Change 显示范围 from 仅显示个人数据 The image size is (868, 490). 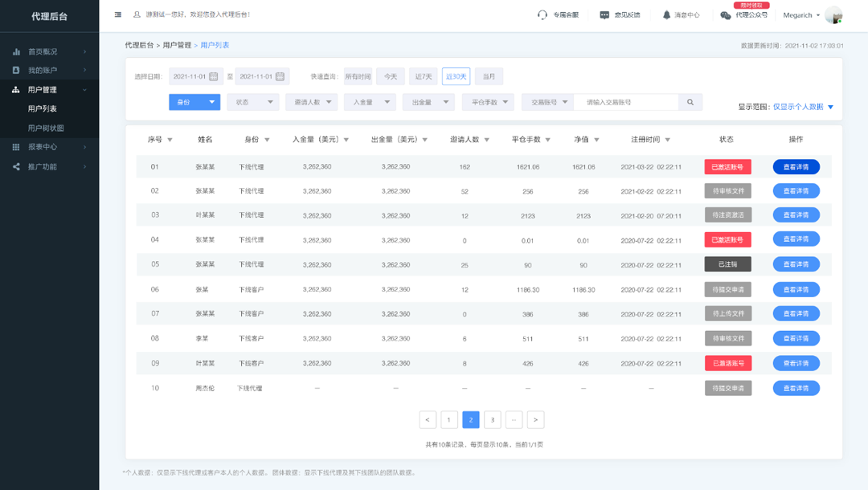pos(803,107)
